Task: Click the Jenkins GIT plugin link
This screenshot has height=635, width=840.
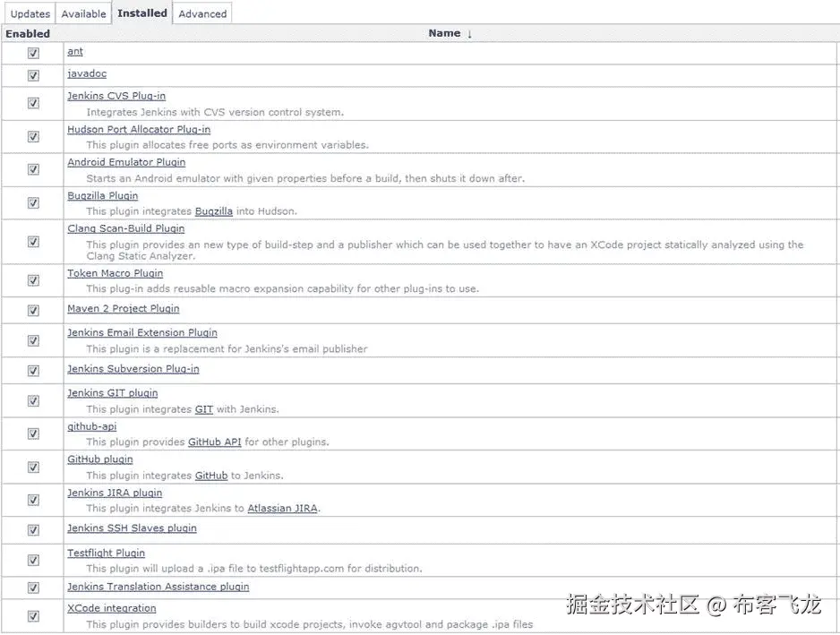Action: pos(113,393)
